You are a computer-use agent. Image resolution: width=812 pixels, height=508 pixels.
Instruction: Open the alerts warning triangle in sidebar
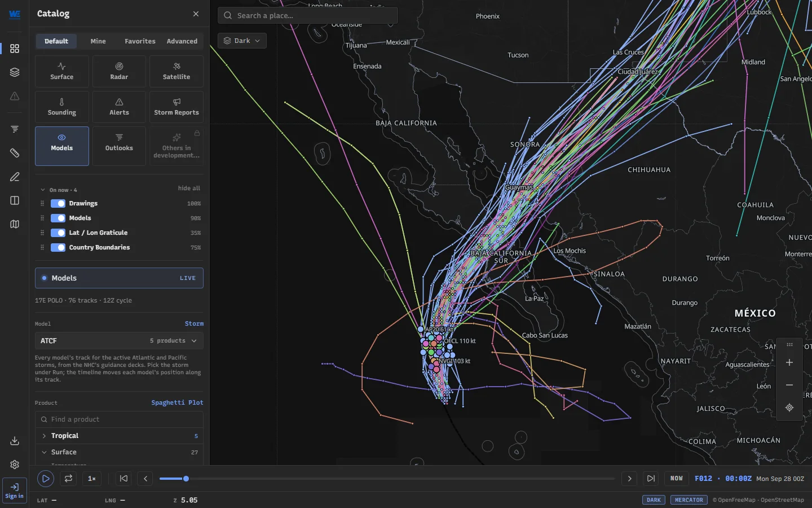tap(15, 96)
